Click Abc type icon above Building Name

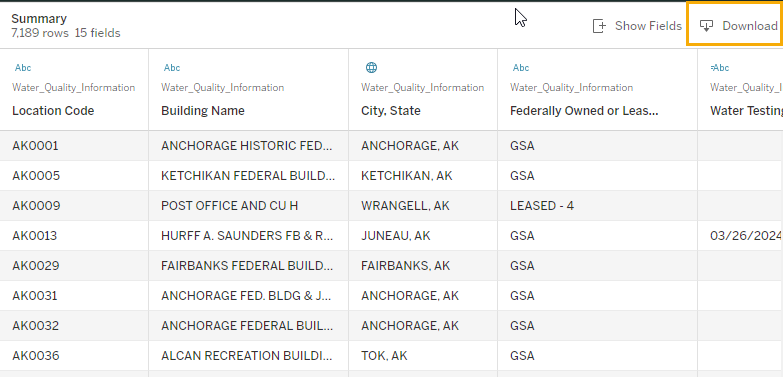click(x=172, y=68)
